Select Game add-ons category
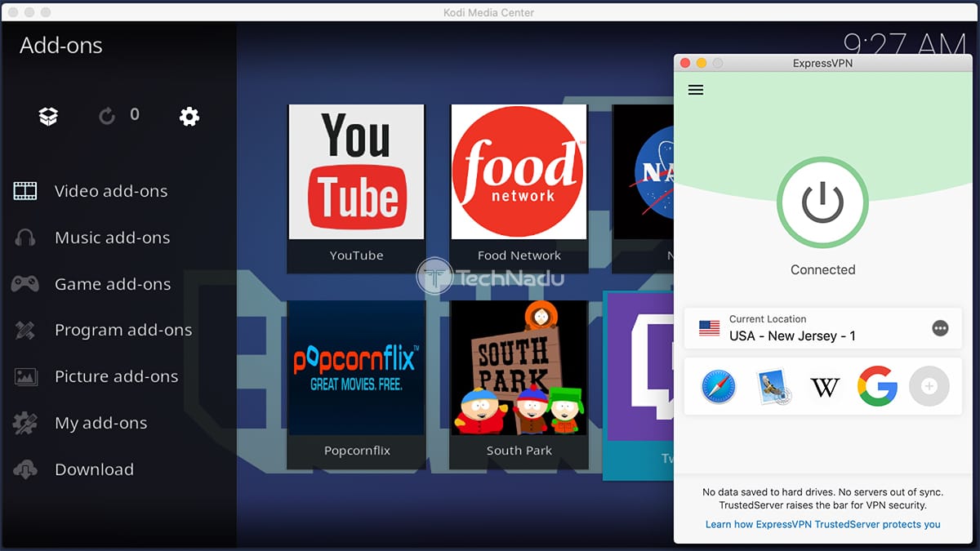The width and height of the screenshot is (980, 551). pos(113,284)
